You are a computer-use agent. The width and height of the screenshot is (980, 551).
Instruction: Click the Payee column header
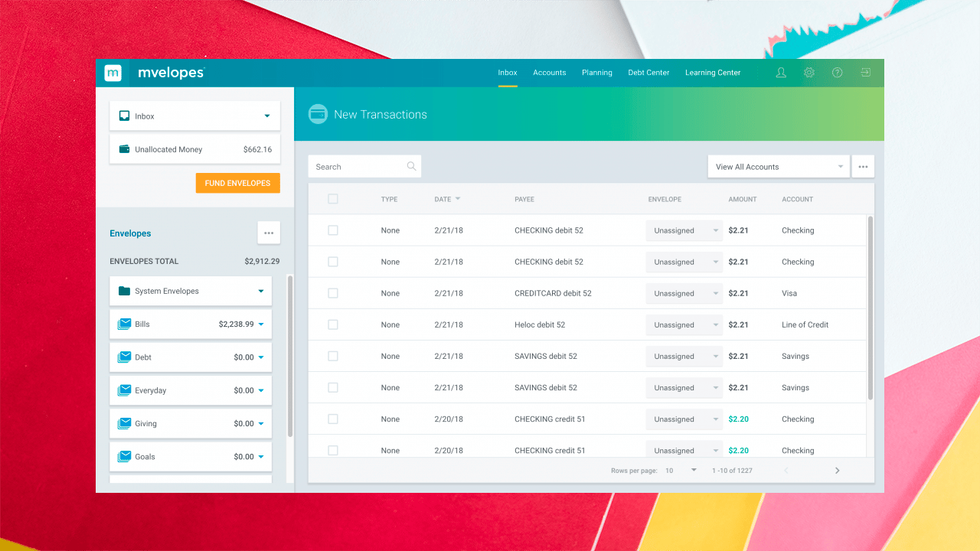[x=524, y=199]
